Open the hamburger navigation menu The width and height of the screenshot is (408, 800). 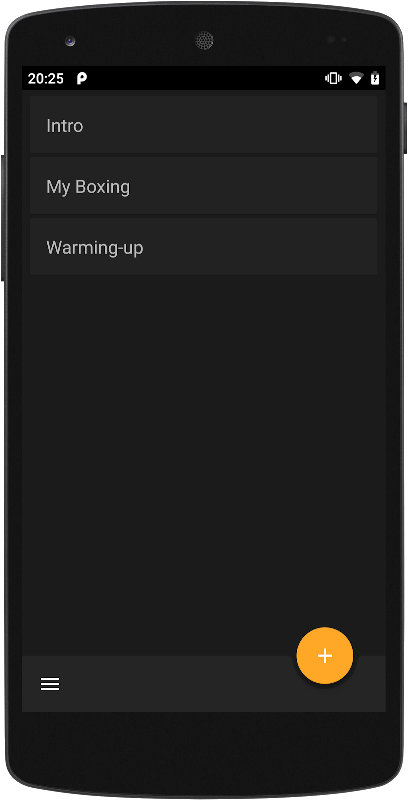pos(50,684)
